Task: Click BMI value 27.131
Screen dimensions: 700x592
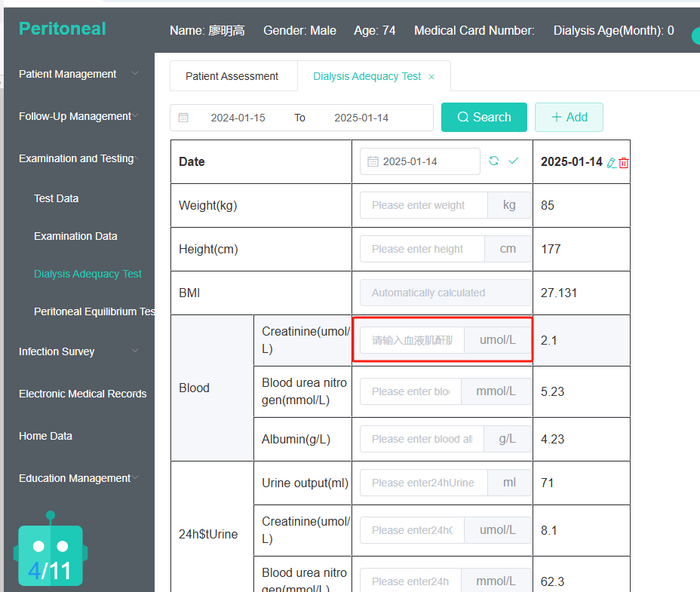Action: point(559,293)
